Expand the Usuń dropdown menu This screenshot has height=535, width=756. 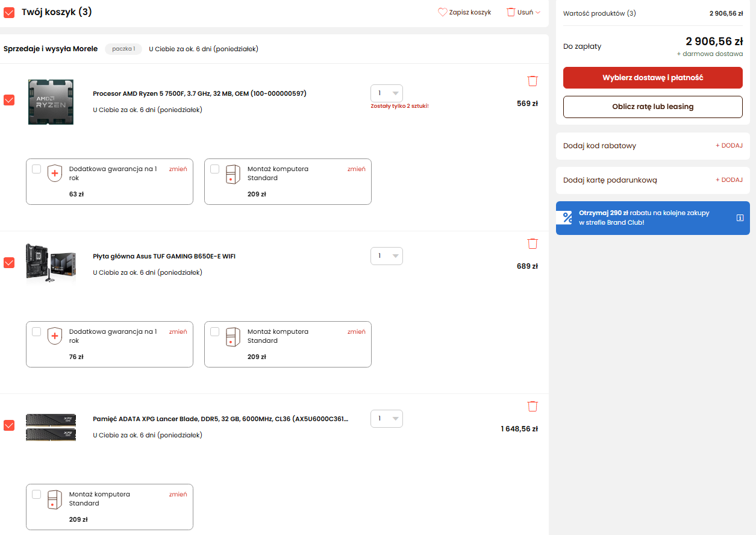[523, 12]
